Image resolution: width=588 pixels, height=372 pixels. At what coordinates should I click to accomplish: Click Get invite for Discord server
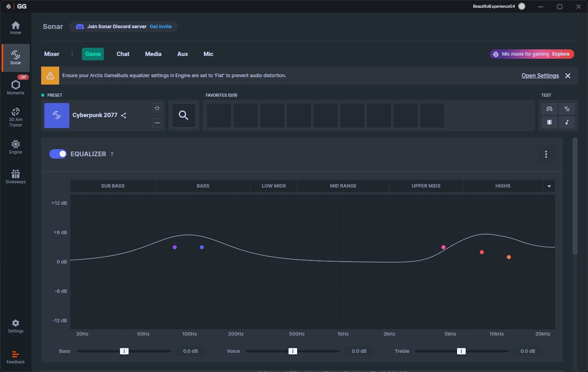(161, 27)
